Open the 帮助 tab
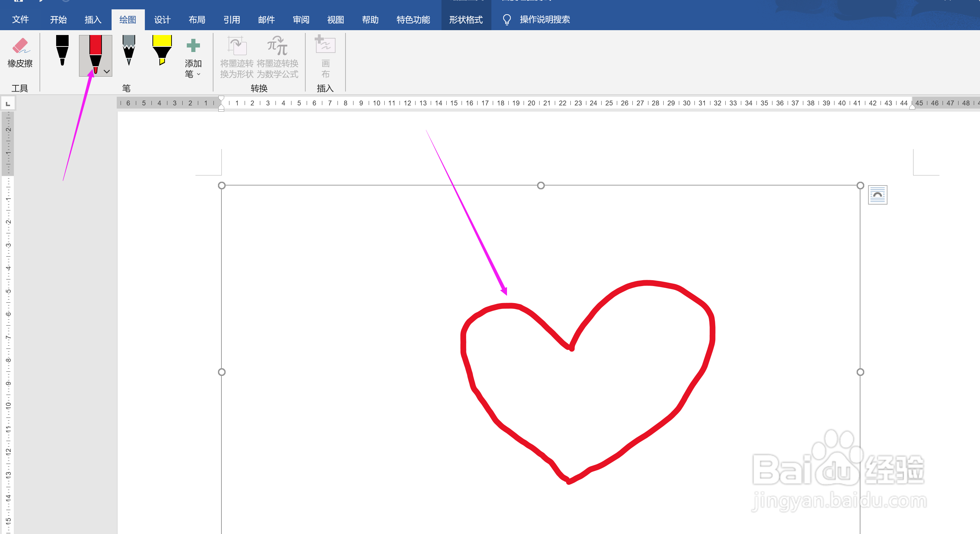980x534 pixels. pyautogui.click(x=370, y=19)
